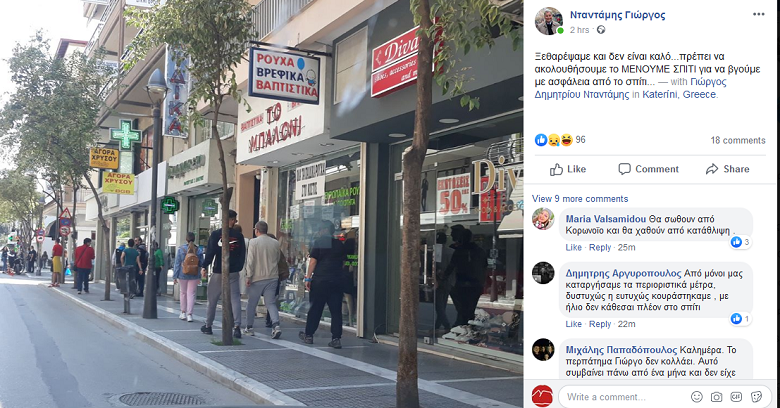Click the post privacy globe icon

click(601, 30)
